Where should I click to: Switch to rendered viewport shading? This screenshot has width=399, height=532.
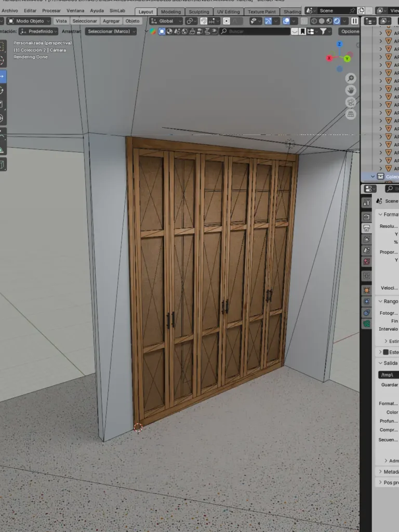click(x=337, y=21)
